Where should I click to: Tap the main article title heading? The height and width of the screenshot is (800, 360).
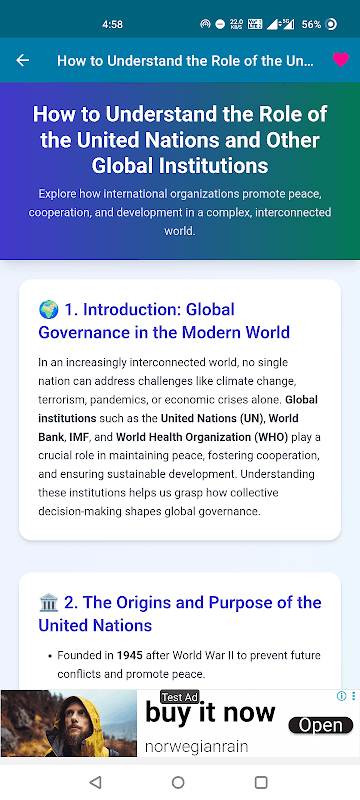[x=180, y=140]
